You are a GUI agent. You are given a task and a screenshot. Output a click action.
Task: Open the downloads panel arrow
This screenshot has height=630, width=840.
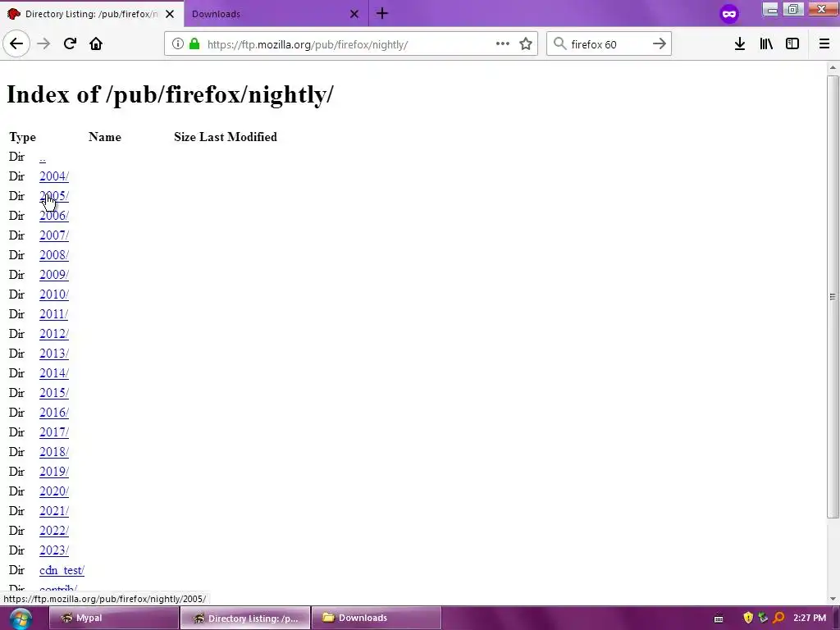pyautogui.click(x=740, y=44)
